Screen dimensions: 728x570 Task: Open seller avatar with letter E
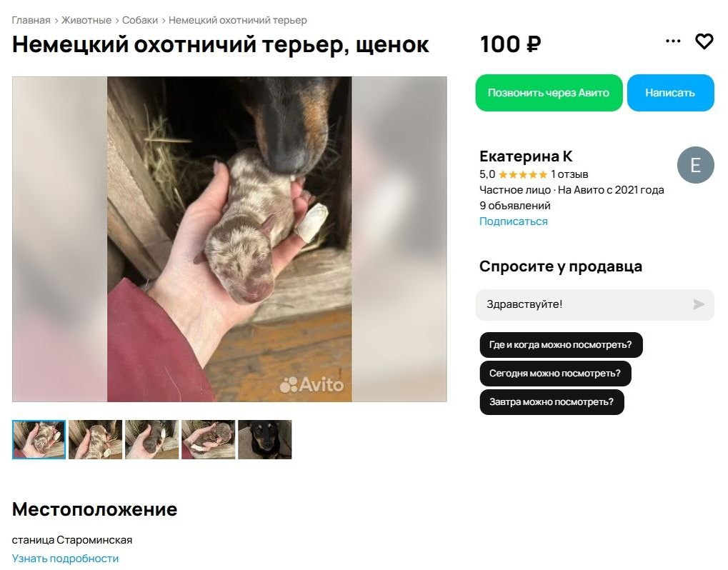[695, 165]
